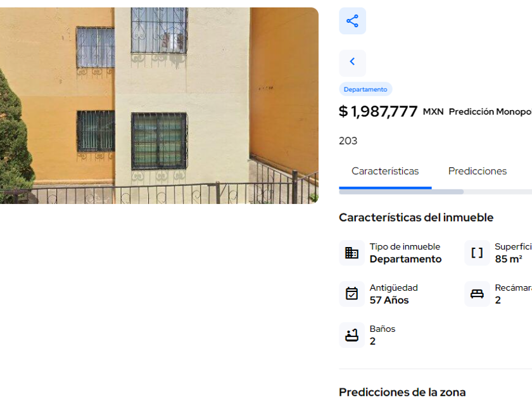Click the Características del inmueble heading

(416, 217)
